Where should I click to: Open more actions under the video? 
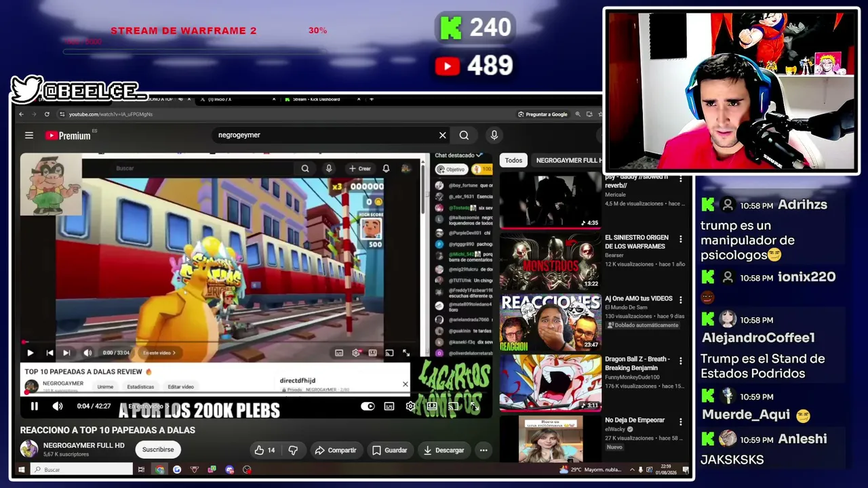pyautogui.click(x=484, y=450)
